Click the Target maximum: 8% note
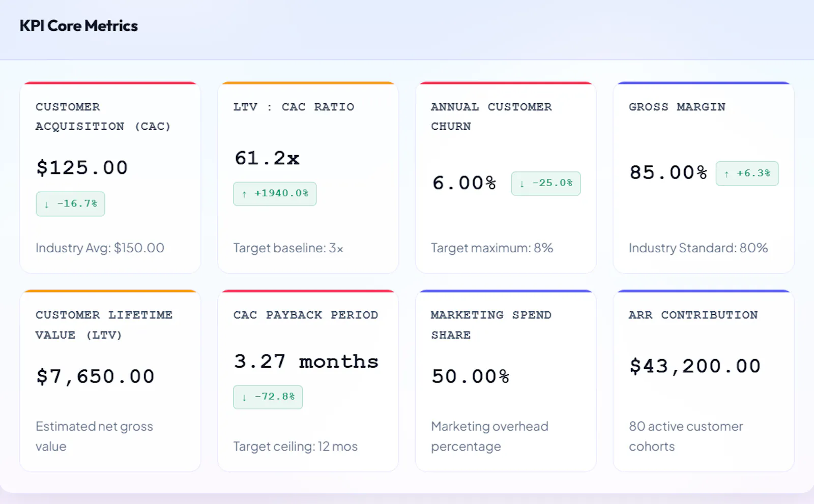Screen dimensions: 814x504 click(x=492, y=248)
